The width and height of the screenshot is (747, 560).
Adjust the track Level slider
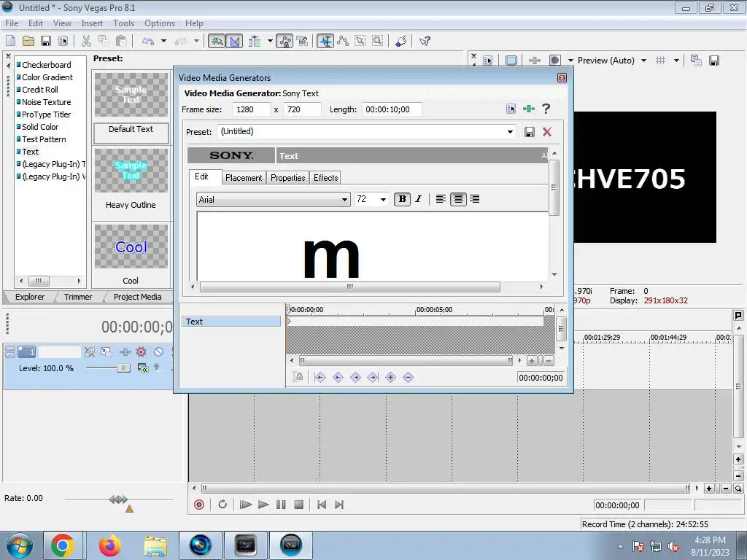[x=123, y=367]
